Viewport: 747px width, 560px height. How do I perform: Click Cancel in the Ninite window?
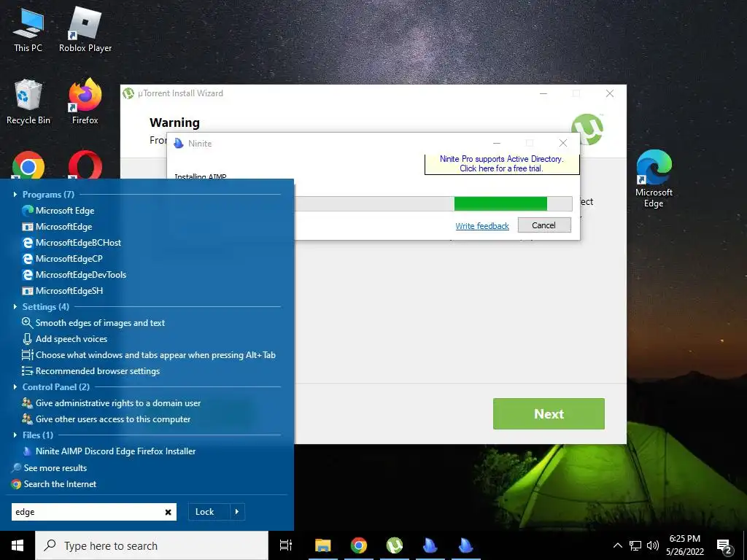(544, 225)
